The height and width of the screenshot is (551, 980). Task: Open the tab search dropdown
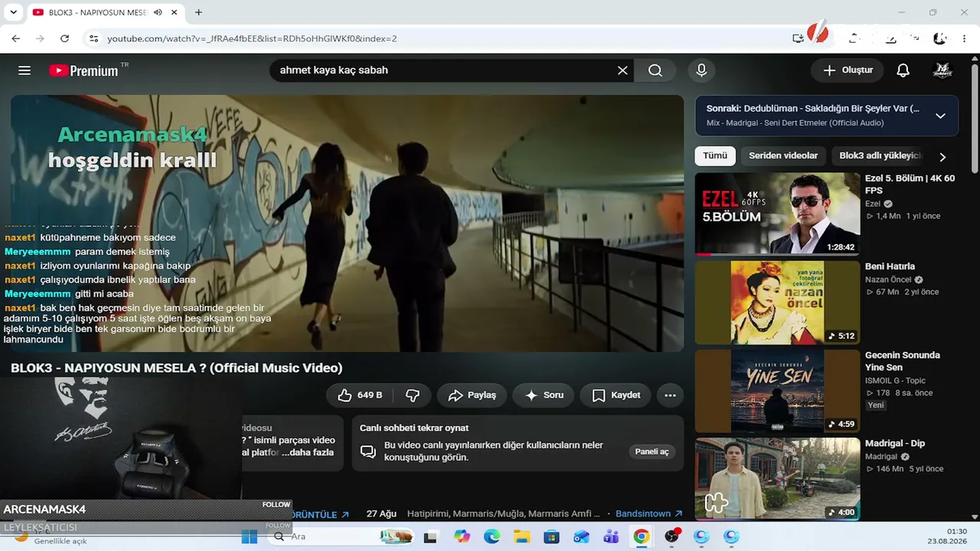[x=13, y=12]
